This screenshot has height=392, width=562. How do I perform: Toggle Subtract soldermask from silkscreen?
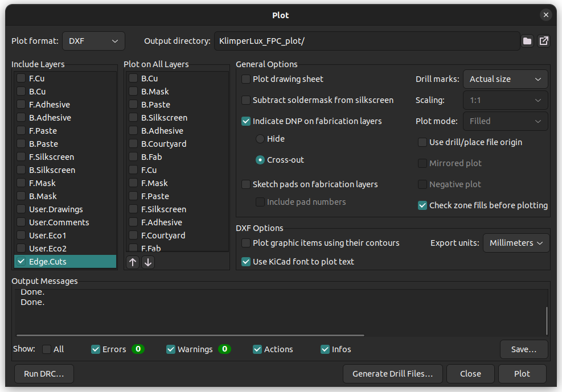point(246,100)
